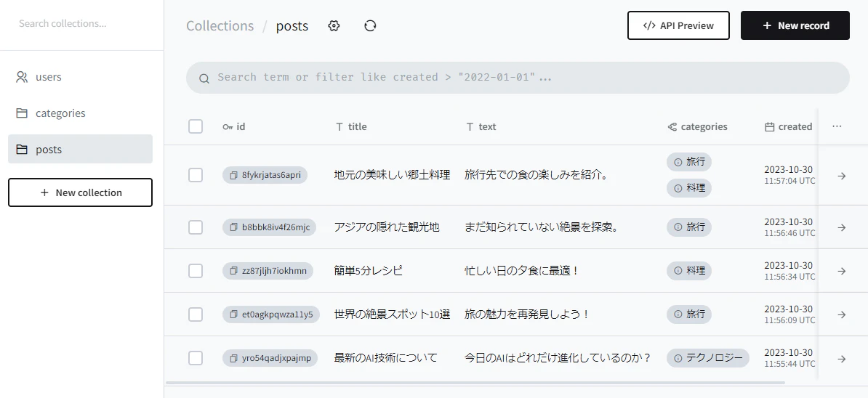Open record 8fykrjatas6apri via row arrow
Viewport: 868px width, 398px height.
[841, 176]
